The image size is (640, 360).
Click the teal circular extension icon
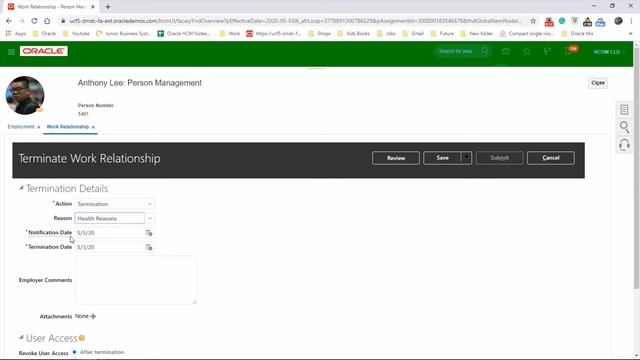click(x=562, y=21)
